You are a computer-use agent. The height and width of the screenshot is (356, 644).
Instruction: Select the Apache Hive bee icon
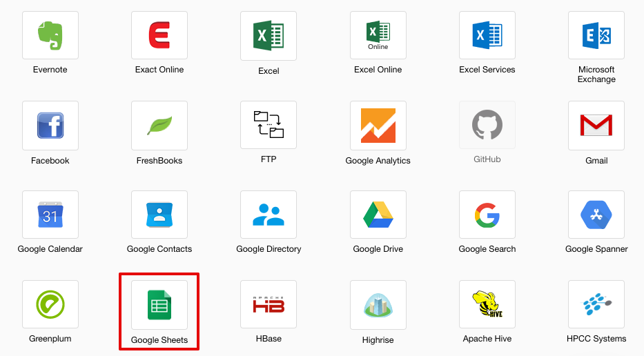tap(487, 304)
